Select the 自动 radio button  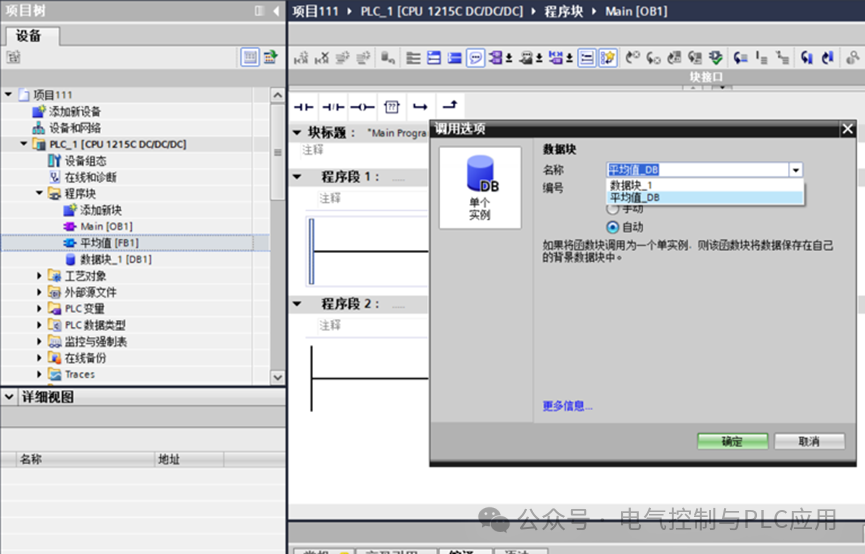(612, 227)
